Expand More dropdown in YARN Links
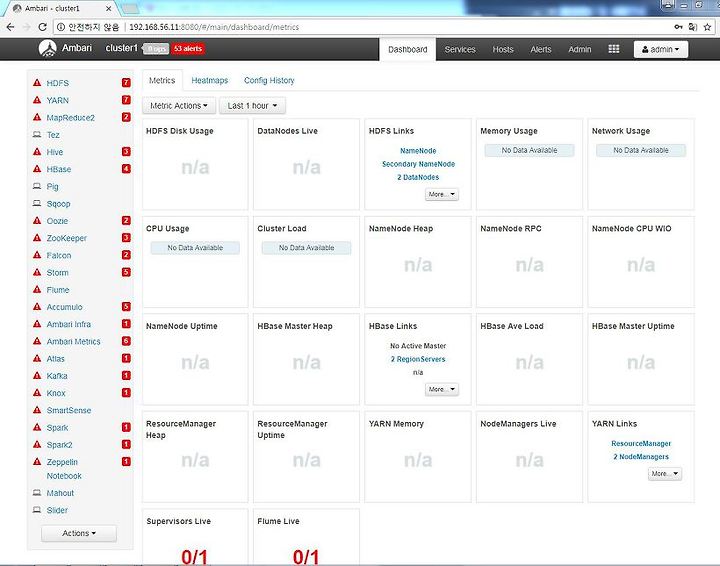 pos(664,473)
